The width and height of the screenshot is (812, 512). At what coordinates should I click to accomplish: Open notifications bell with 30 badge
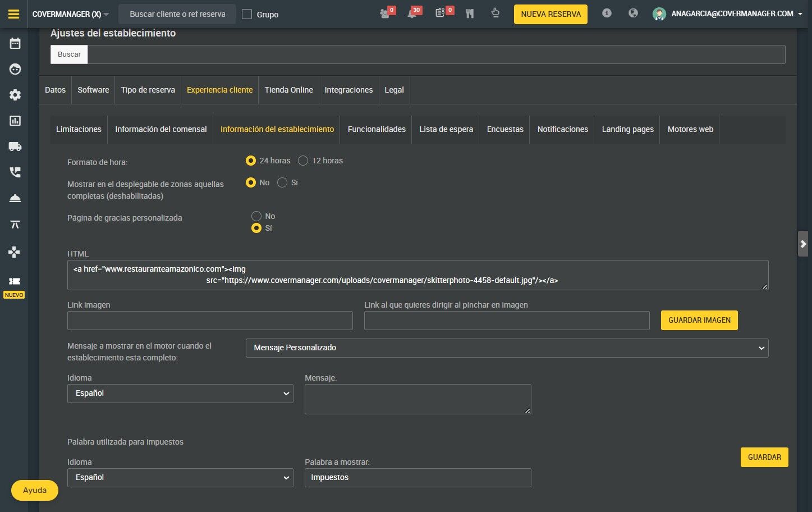pos(412,13)
